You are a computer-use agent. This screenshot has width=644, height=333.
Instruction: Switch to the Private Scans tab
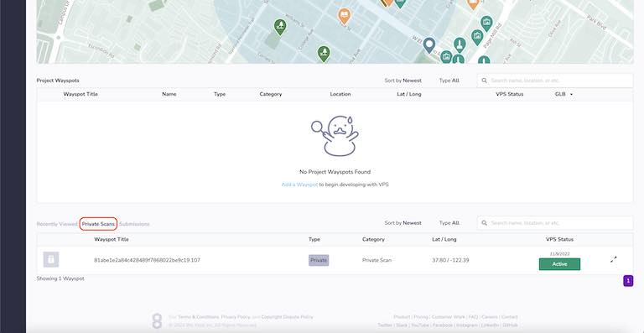[98, 224]
